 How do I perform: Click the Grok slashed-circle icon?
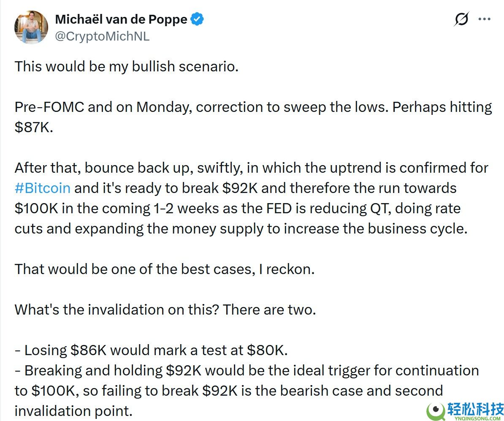(461, 19)
